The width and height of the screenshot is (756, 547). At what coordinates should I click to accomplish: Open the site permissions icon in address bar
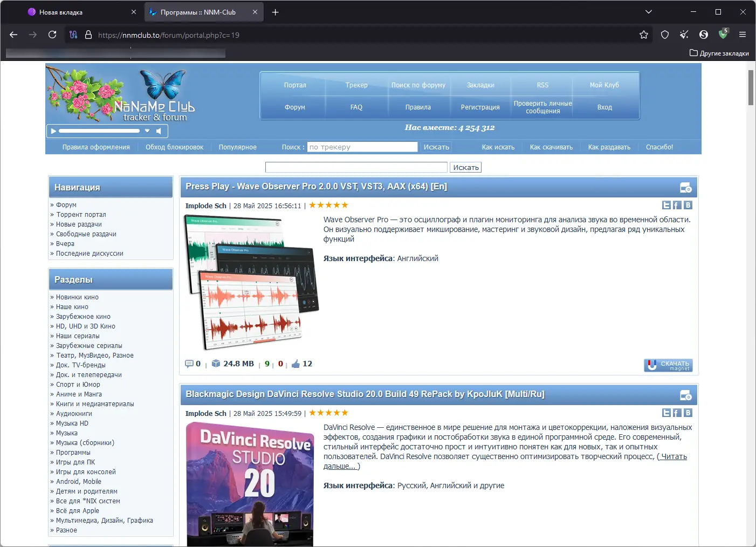(73, 35)
